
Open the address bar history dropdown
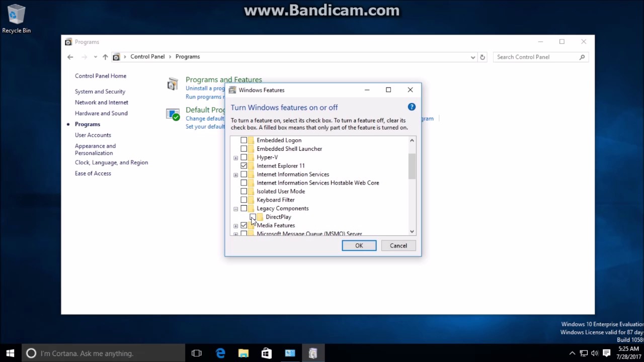point(473,57)
